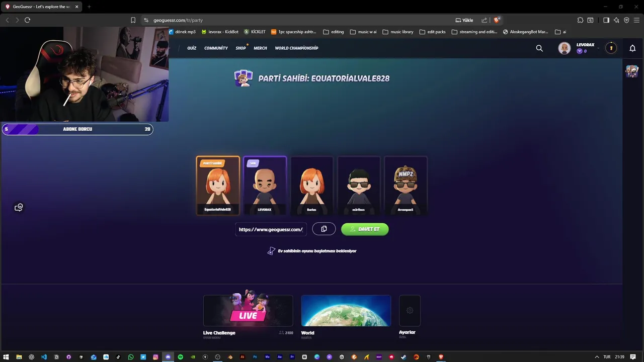
Task: Open the dönek mp3 bookmark
Action: [182, 32]
